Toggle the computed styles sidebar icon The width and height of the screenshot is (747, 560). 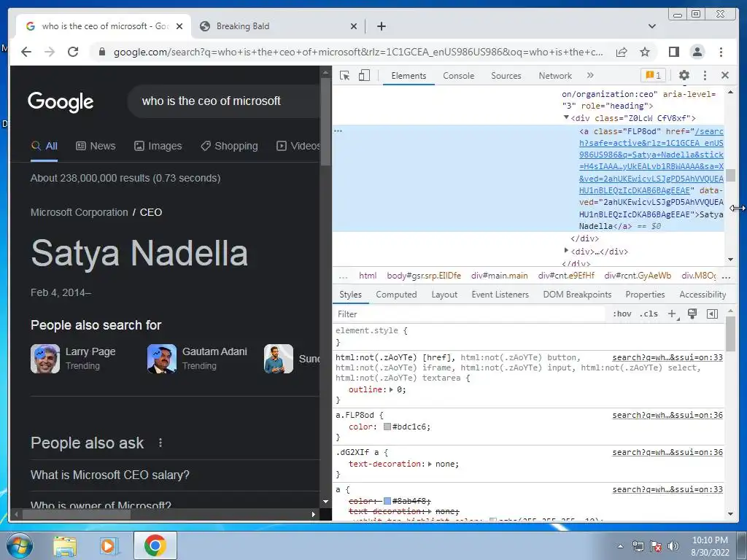tap(712, 314)
